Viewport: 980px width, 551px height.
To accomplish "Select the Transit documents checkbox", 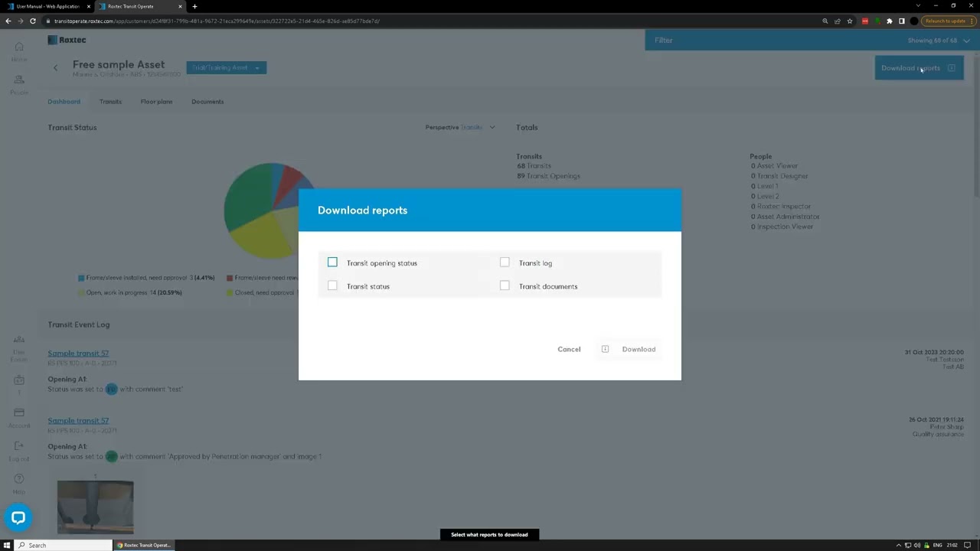I will point(505,285).
